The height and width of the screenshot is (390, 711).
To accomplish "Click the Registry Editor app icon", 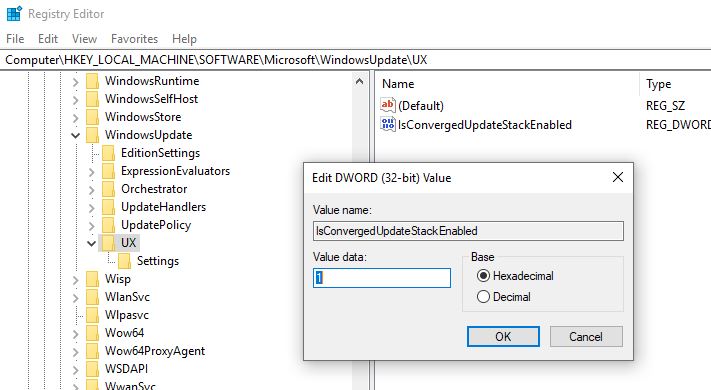I will [14, 14].
